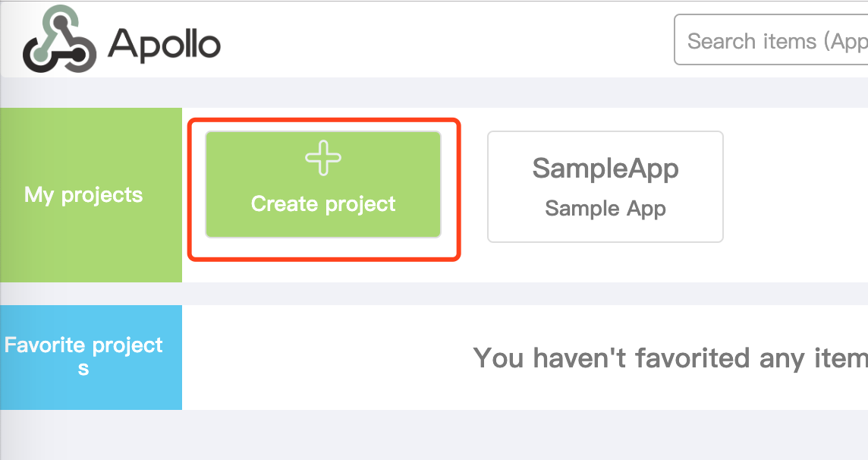Open the SampleApp project card
Viewport: 868px width, 460px height.
pos(605,187)
